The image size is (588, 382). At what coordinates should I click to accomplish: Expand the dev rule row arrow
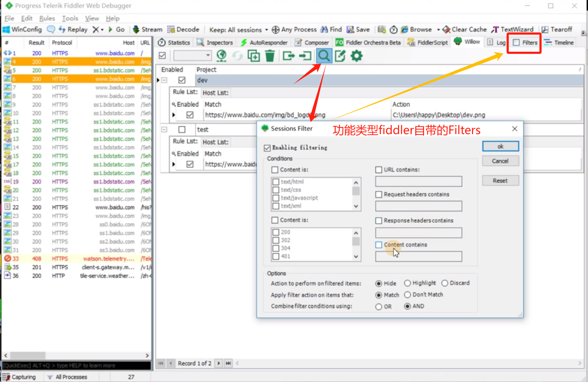[x=174, y=115]
